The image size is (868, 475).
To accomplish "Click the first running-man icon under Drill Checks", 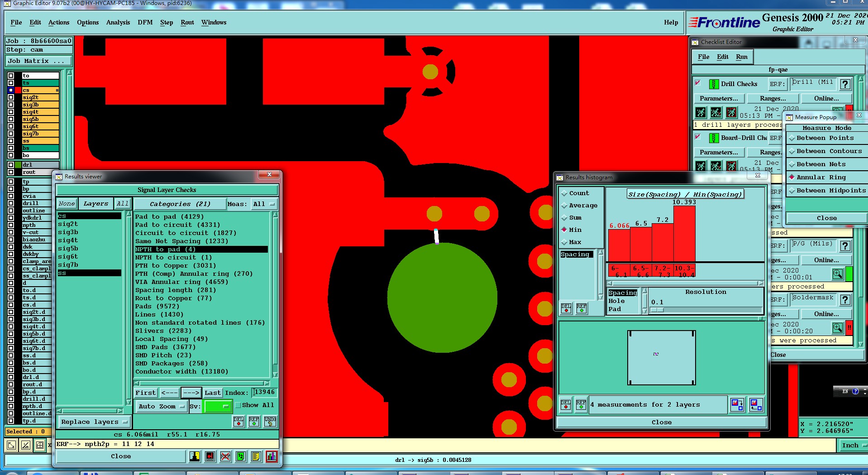I will click(x=701, y=112).
